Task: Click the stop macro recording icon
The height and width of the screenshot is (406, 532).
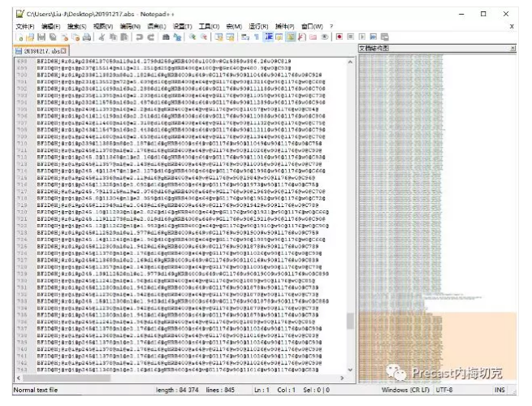Action: [x=351, y=37]
